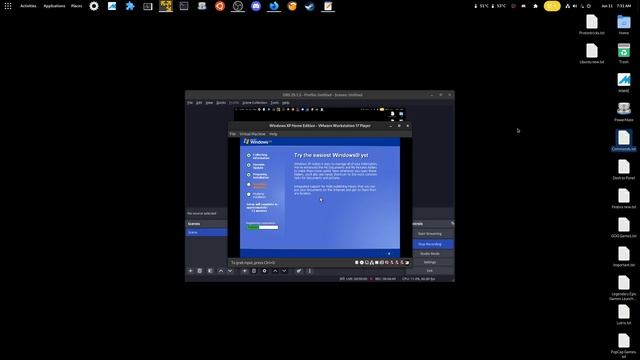Open the Virtual Machine menu in VMware Player

click(253, 134)
